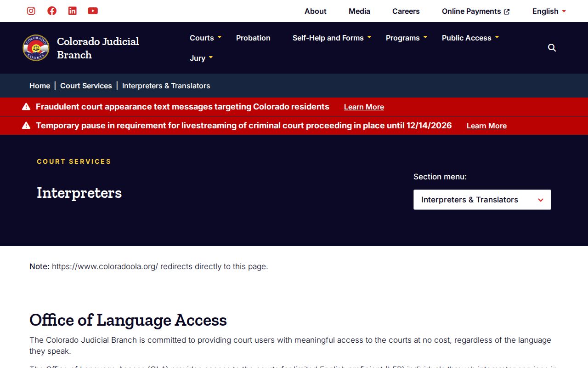Follow the Home breadcrumb link
Viewport: 588px width, 368px height.
40,86
